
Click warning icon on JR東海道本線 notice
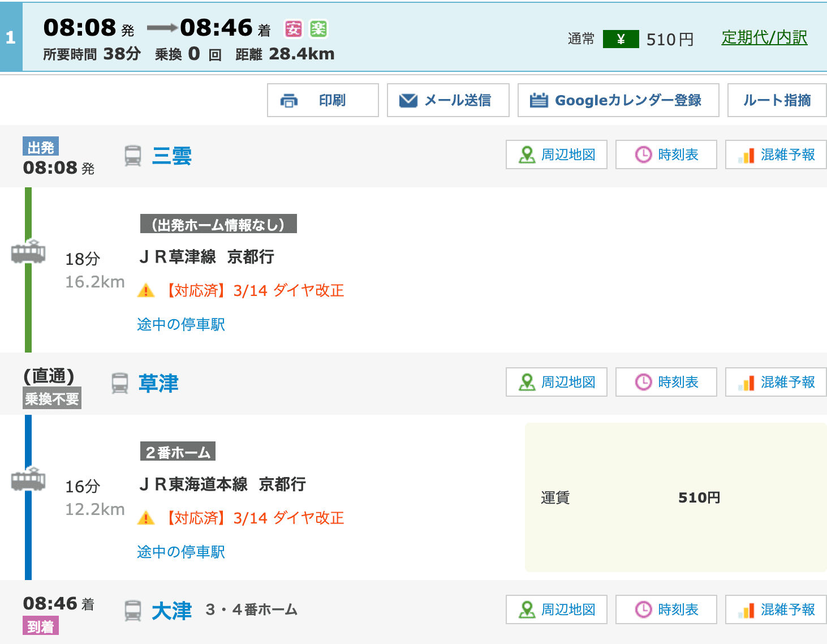pyautogui.click(x=146, y=518)
